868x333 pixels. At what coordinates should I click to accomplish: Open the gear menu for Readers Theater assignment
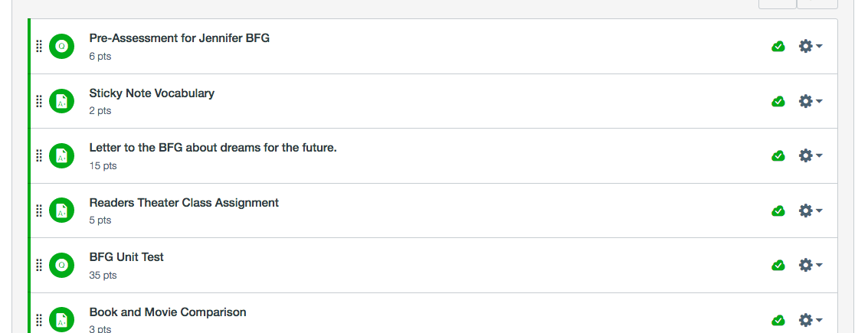(810, 211)
